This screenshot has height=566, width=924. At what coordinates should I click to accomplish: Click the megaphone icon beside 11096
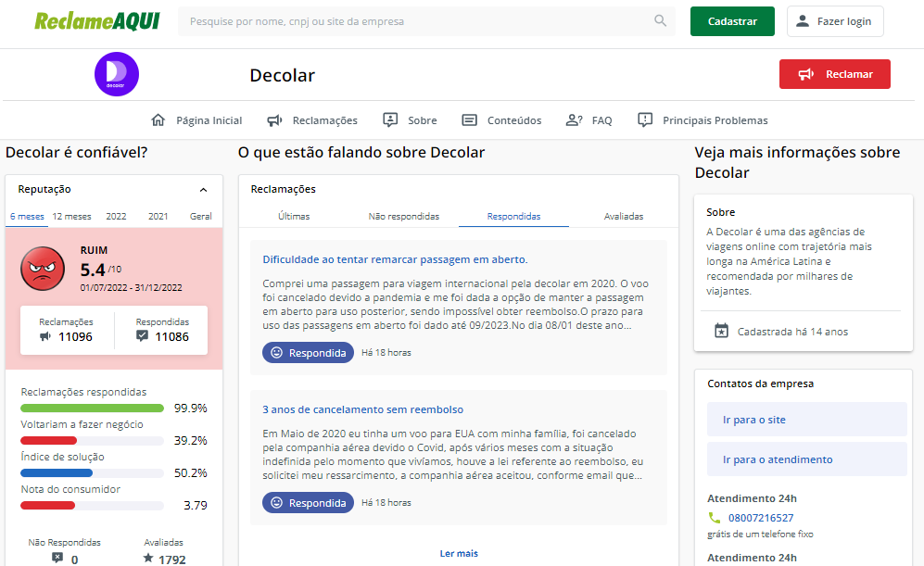[45, 336]
